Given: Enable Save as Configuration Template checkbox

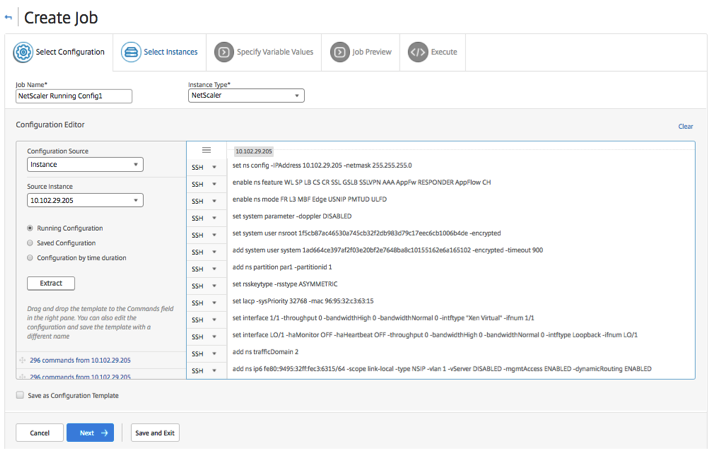Looking at the screenshot, I should [20, 395].
